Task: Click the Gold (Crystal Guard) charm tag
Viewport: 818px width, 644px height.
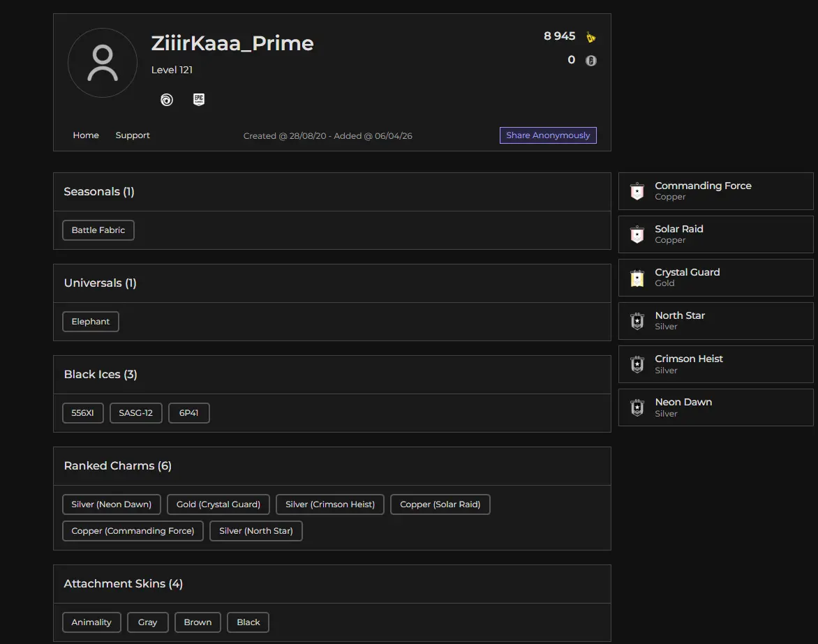Action: (218, 504)
